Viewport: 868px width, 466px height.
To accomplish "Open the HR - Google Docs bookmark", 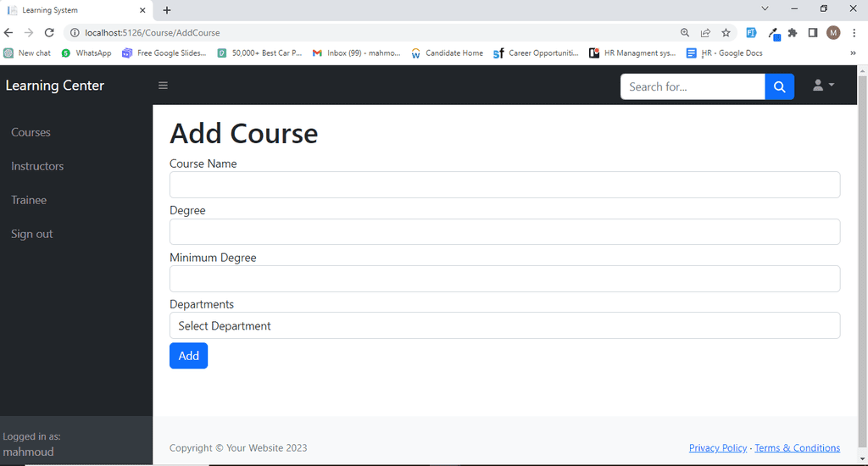I will 725,53.
